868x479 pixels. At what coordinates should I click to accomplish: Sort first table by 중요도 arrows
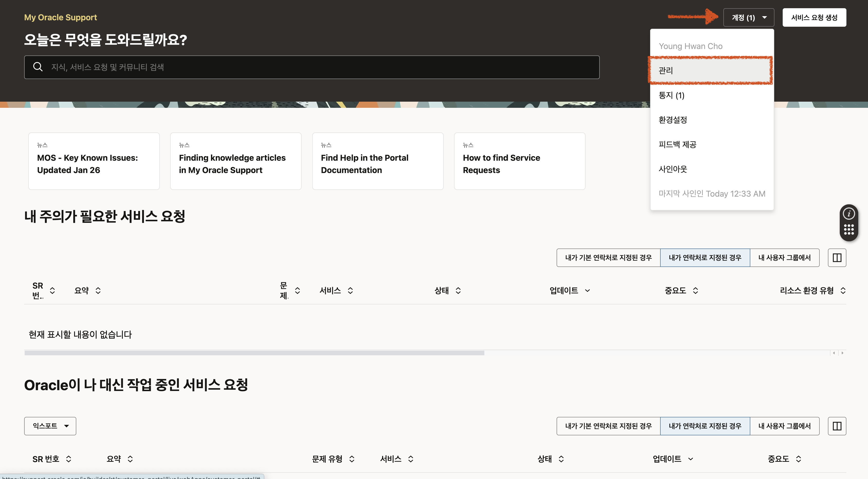pyautogui.click(x=696, y=291)
